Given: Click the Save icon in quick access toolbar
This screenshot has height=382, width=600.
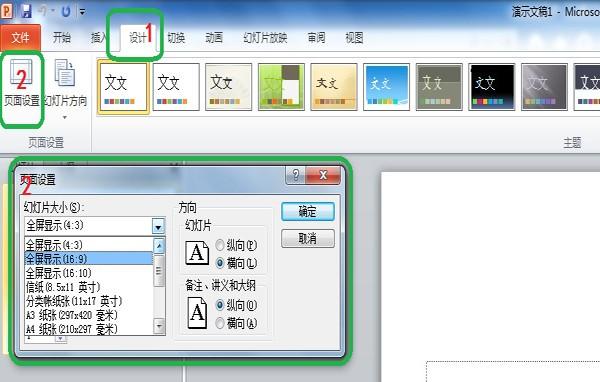Looking at the screenshot, I should click(26, 11).
